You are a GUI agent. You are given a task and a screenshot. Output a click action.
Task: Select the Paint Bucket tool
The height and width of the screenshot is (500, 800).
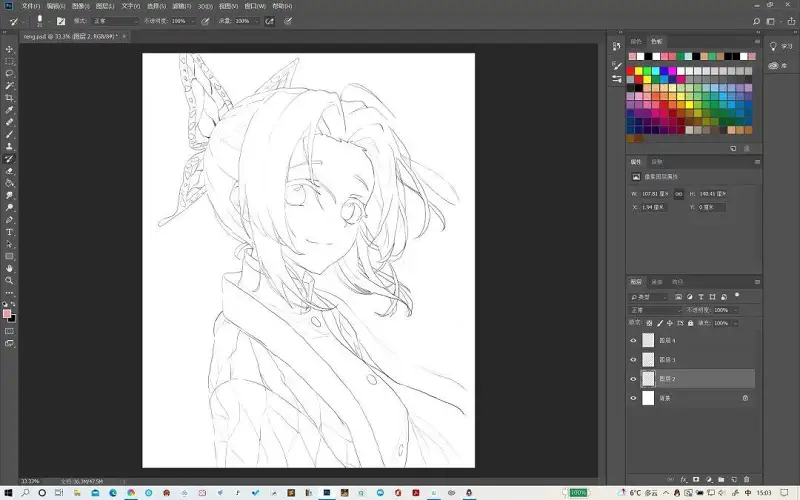click(x=9, y=183)
